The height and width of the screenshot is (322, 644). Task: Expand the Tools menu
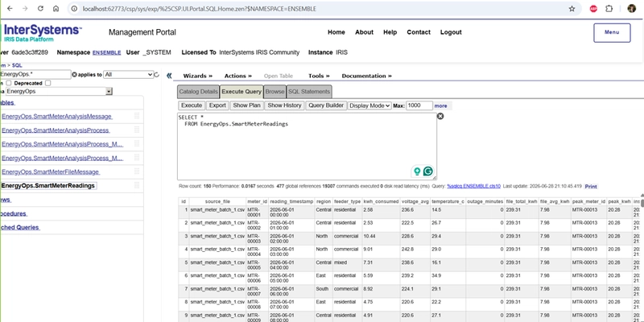(319, 76)
